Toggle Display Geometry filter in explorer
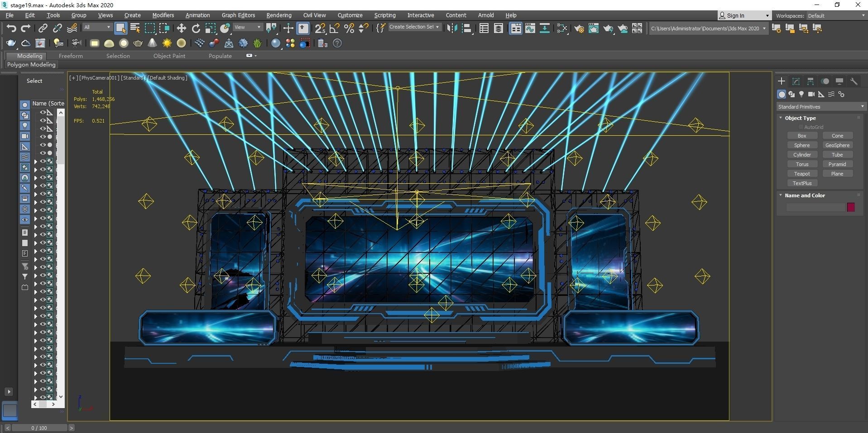Image resolution: width=868 pixels, height=433 pixels. tap(25, 105)
